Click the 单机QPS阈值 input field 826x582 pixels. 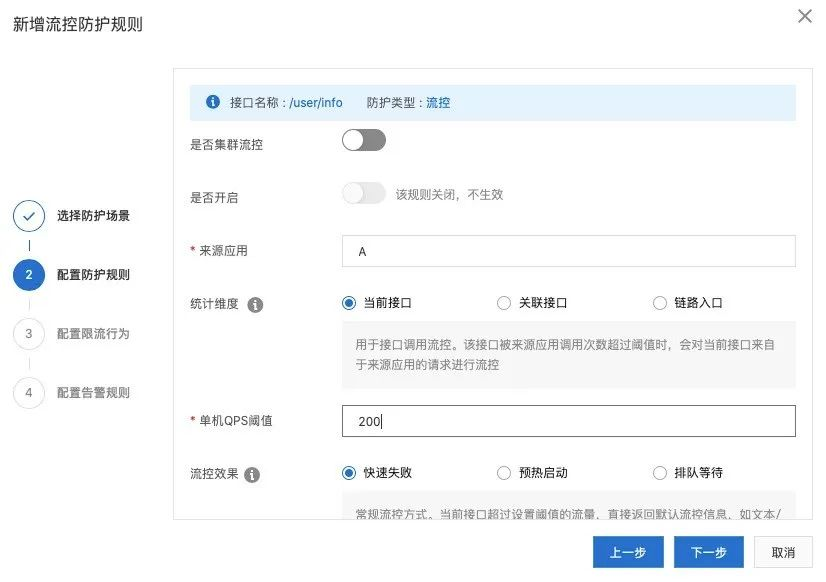pos(568,421)
